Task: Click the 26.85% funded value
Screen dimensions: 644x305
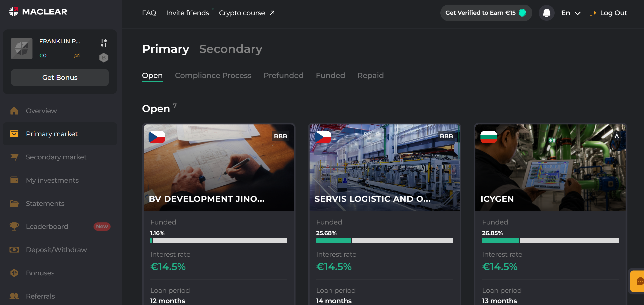Action: (x=492, y=233)
